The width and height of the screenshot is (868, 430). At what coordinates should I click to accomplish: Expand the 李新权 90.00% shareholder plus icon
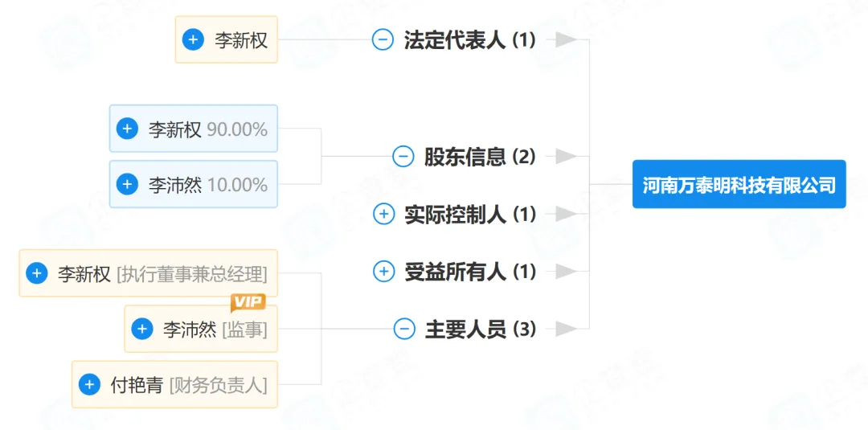pyautogui.click(x=127, y=129)
